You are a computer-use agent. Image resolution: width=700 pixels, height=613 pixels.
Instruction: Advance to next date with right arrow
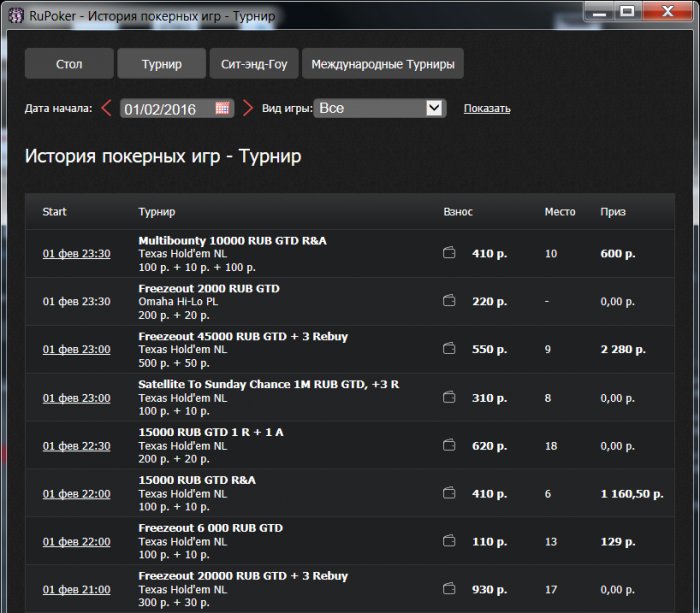pyautogui.click(x=248, y=108)
